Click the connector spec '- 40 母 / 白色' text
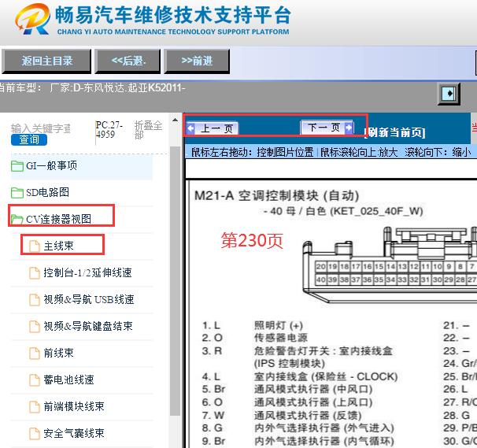The height and width of the screenshot is (448, 477). pos(343,211)
